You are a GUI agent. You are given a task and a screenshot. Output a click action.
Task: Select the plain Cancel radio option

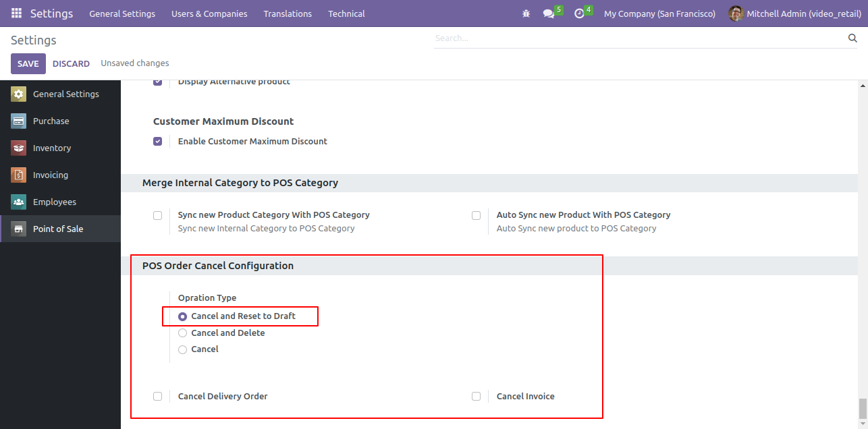(182, 349)
